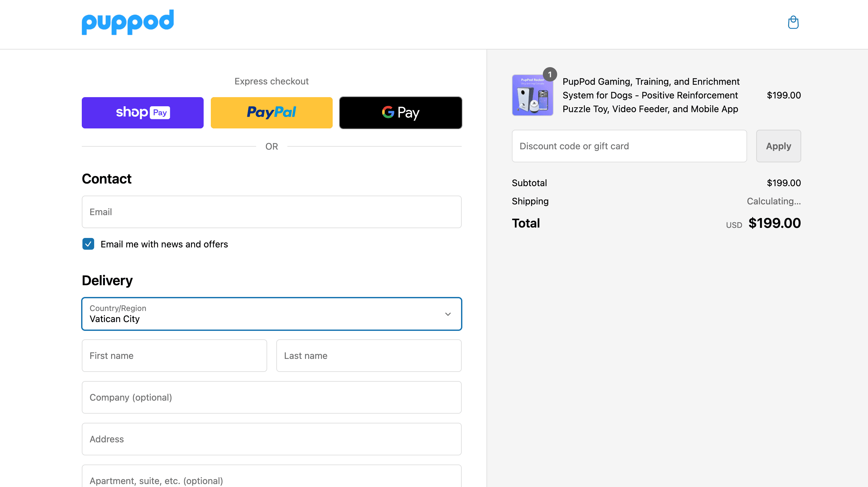Click the bold total price $199.00
Image resolution: width=868 pixels, height=487 pixels.
[775, 223]
